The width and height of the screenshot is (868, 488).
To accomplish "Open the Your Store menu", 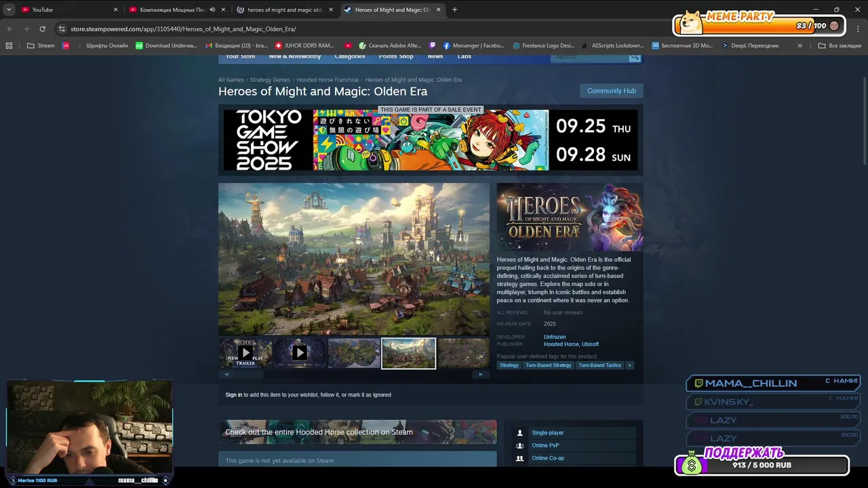I will coord(240,57).
